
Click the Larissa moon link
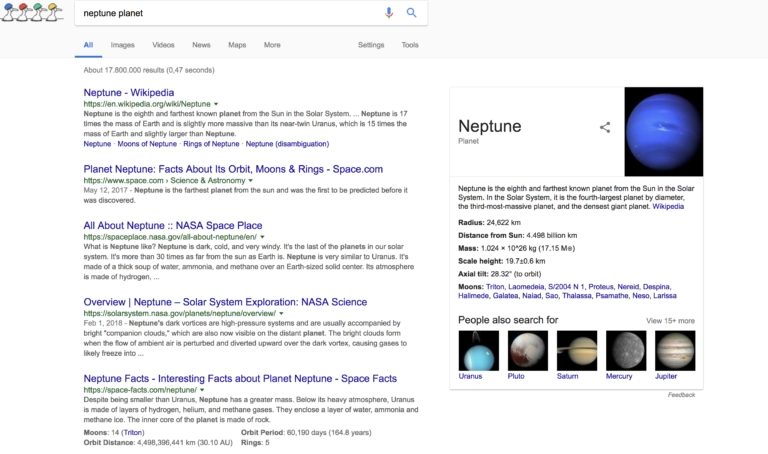coord(665,296)
